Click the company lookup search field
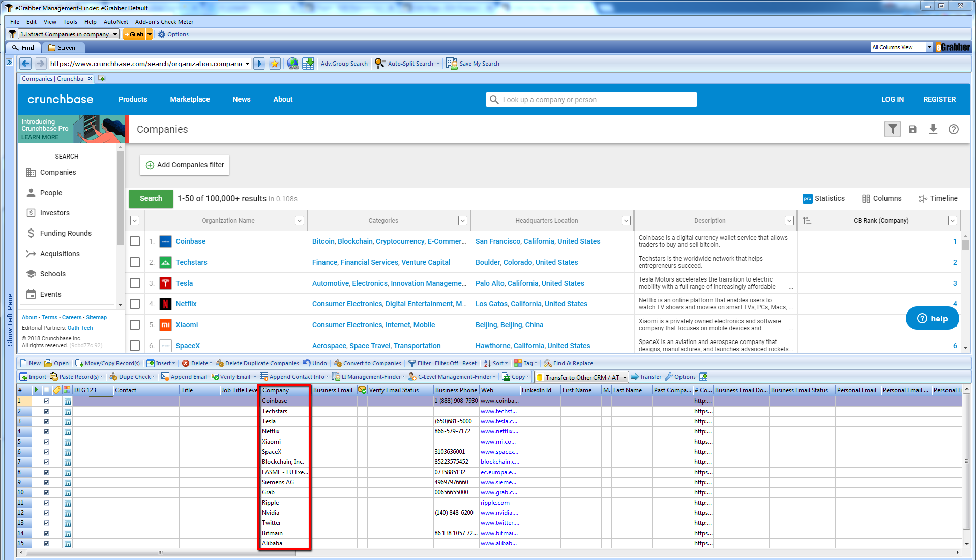 coord(591,100)
